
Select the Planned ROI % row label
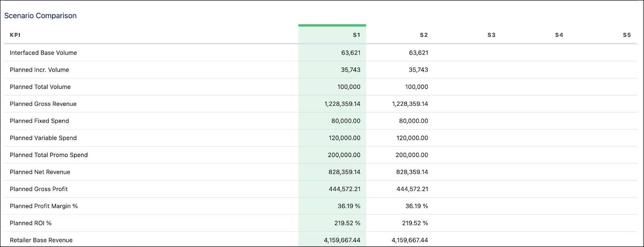click(x=31, y=223)
